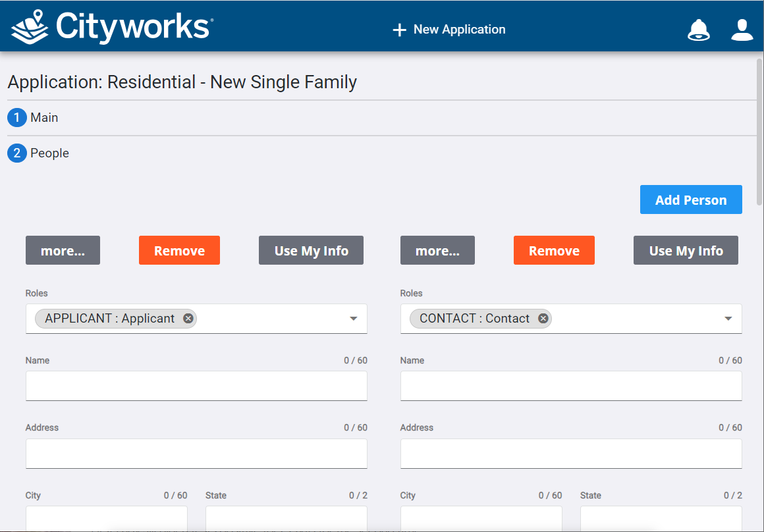The image size is (764, 532).
Task: Remove the applicant person entry
Action: pos(179,250)
